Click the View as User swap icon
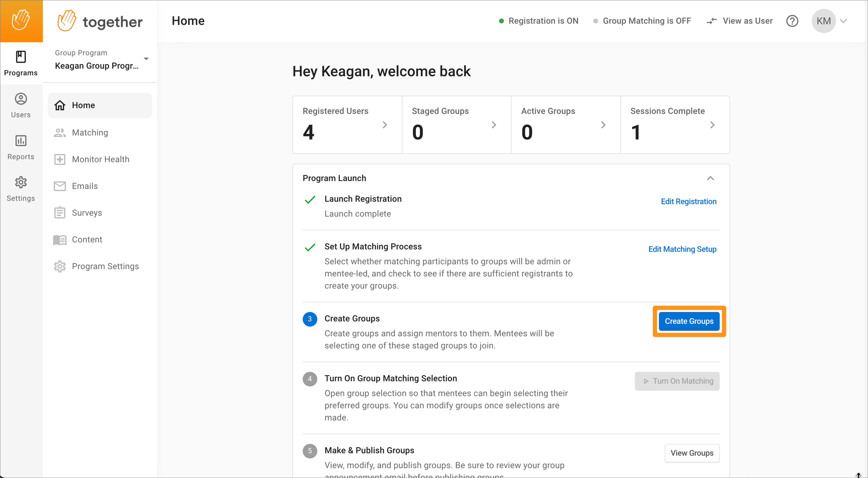 pos(712,21)
